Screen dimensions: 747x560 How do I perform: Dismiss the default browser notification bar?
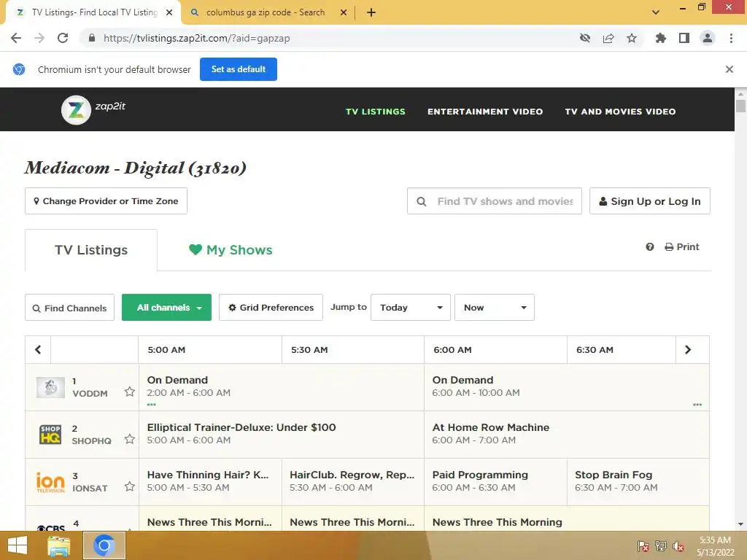point(729,69)
